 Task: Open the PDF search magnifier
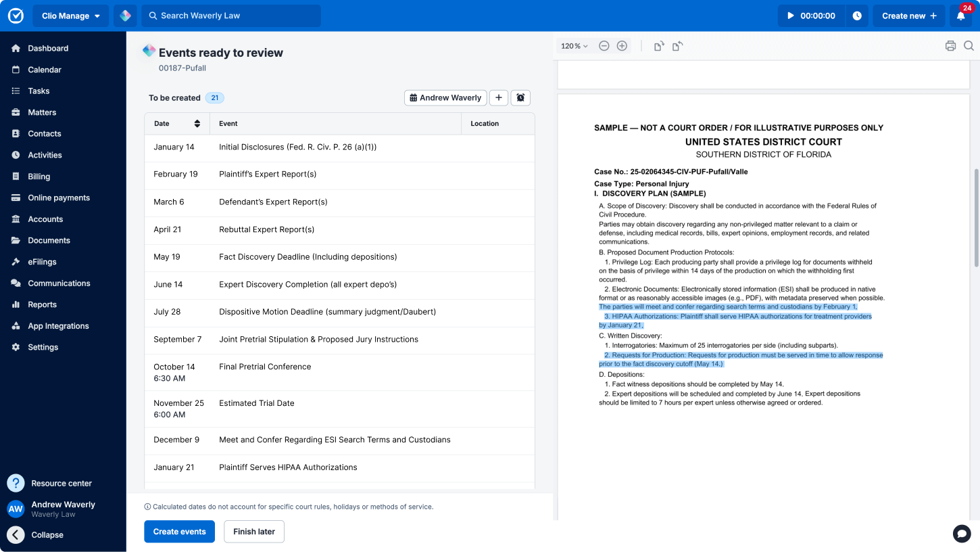[x=969, y=45]
